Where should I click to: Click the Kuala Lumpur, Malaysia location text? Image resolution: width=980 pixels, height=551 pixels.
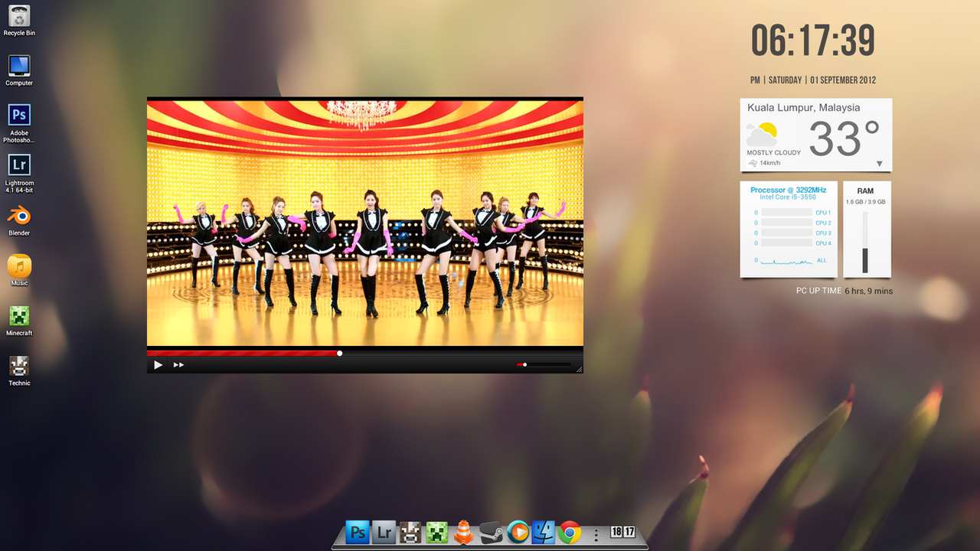click(x=804, y=108)
